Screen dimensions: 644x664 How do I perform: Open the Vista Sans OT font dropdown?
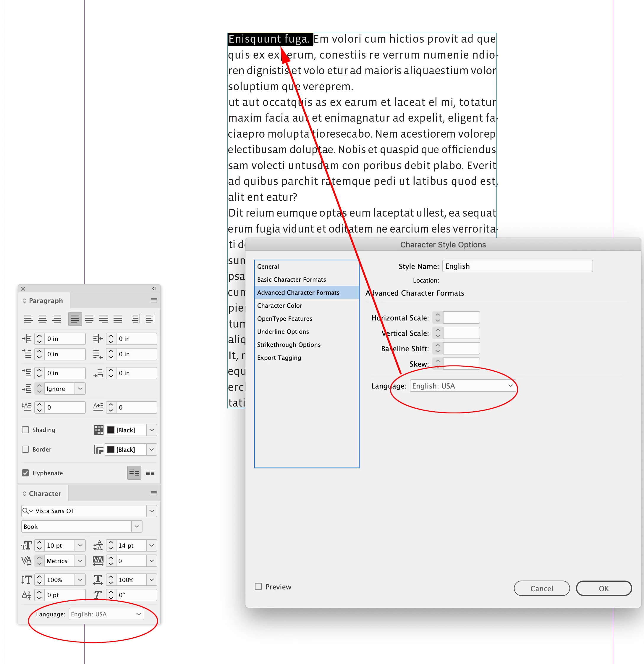[151, 511]
